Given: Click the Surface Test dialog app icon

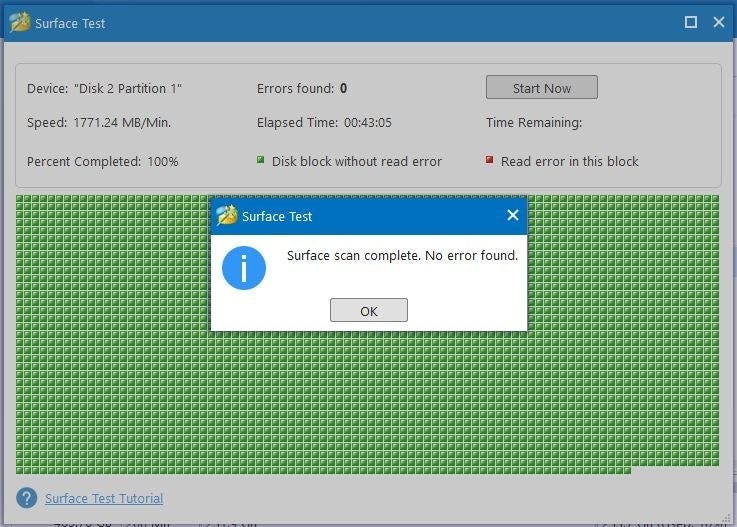Looking at the screenshot, I should click(x=227, y=216).
